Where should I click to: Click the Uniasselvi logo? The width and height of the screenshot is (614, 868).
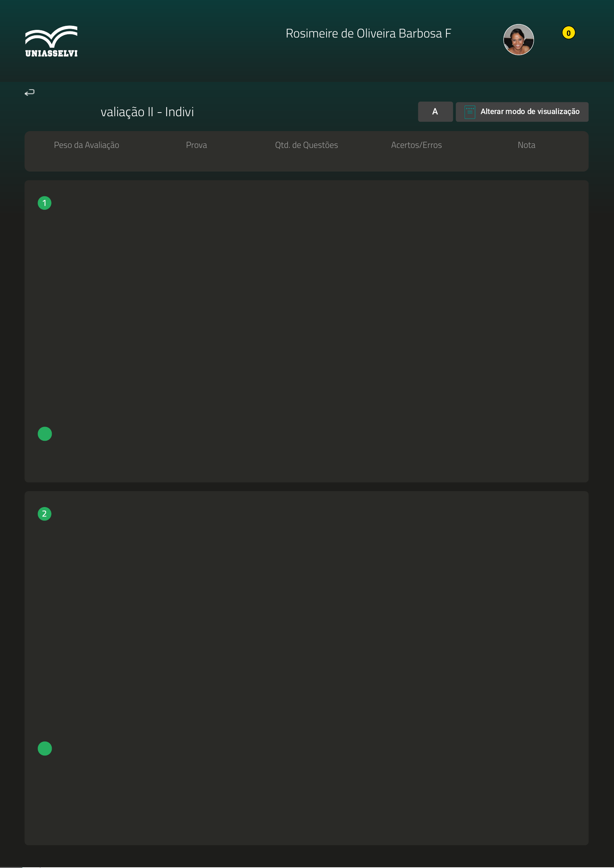pyautogui.click(x=51, y=41)
